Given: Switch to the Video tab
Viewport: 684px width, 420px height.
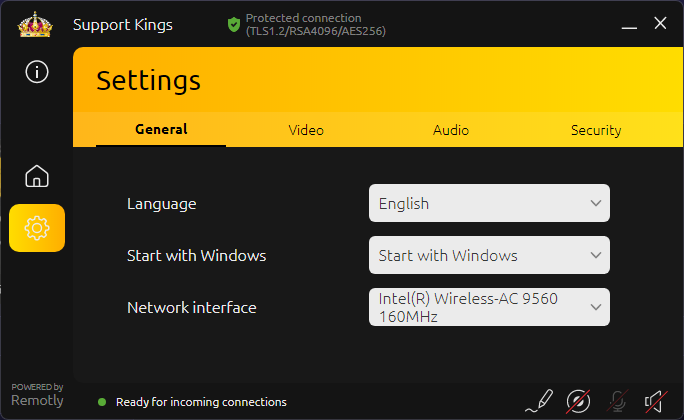Looking at the screenshot, I should 306,130.
